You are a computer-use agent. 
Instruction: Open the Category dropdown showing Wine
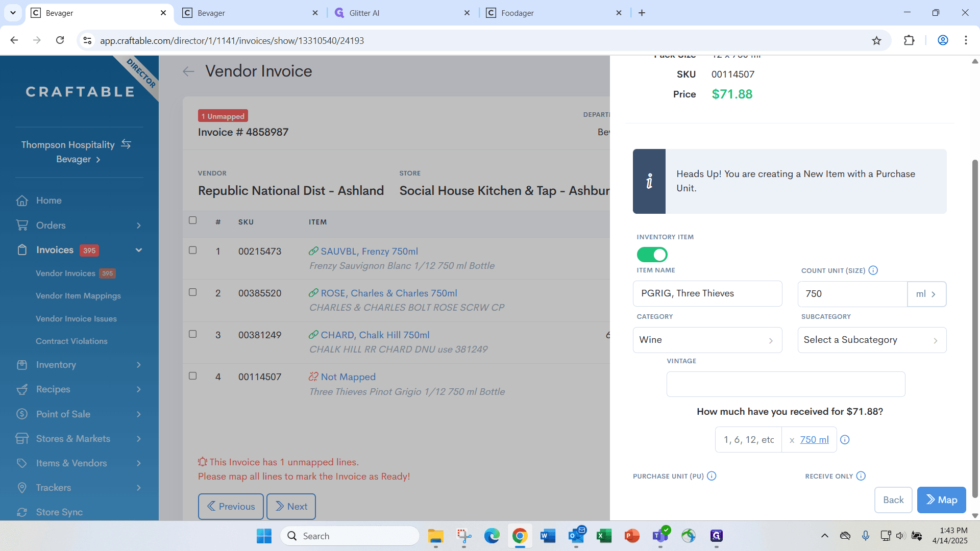point(707,340)
